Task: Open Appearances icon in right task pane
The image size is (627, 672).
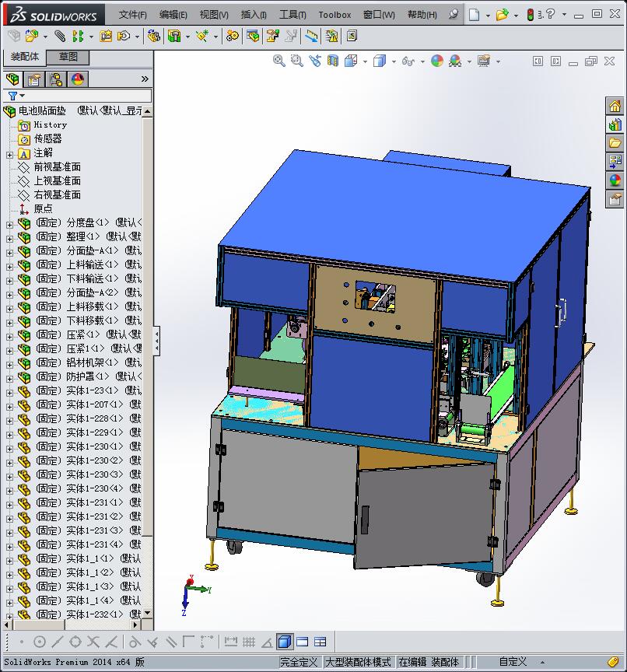Action: (615, 181)
